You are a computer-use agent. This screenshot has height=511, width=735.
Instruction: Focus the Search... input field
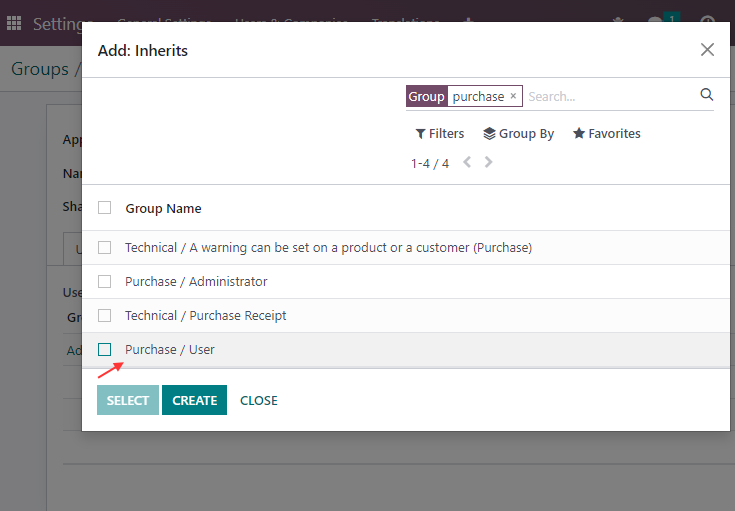click(610, 97)
